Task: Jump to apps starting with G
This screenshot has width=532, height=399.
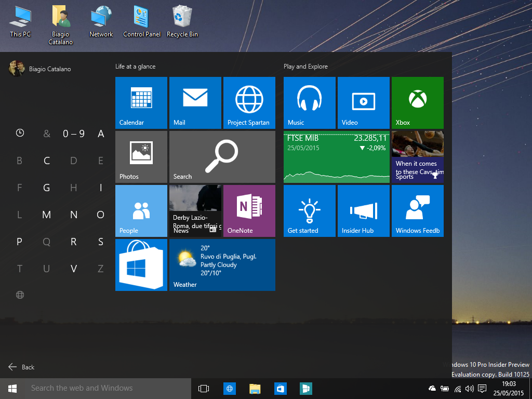Action: [47, 188]
